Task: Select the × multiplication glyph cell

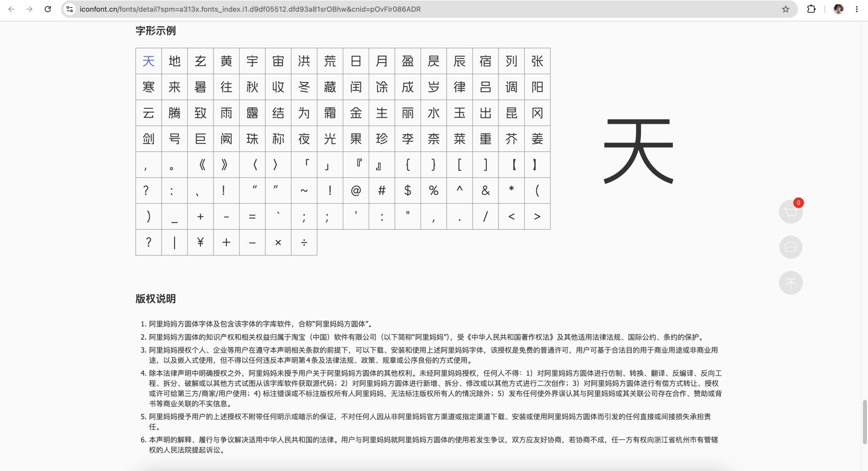Action: 278,242
